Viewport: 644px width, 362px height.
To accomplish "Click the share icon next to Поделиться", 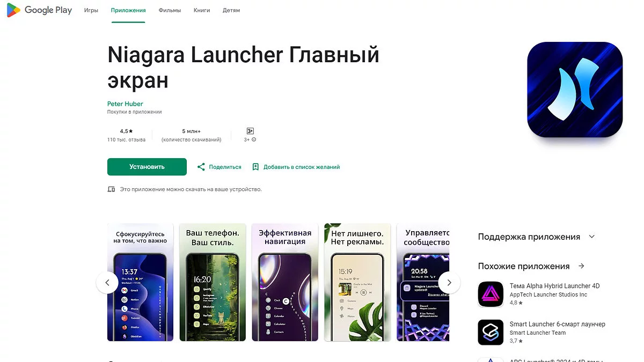I will click(x=201, y=167).
